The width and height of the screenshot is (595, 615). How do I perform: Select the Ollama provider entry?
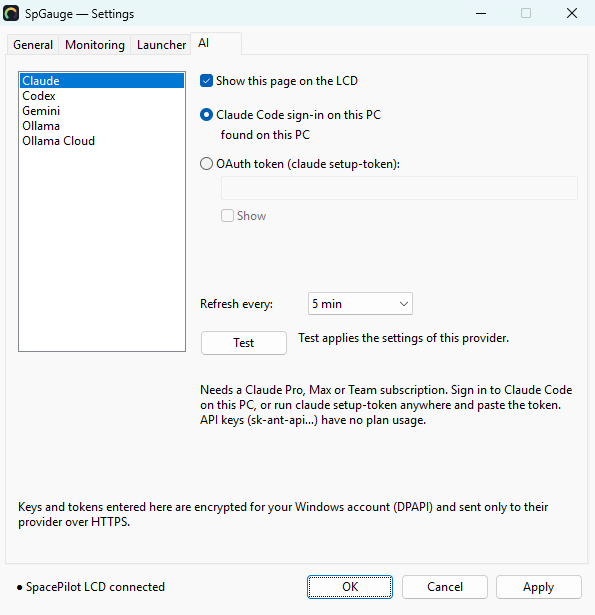click(x=102, y=126)
